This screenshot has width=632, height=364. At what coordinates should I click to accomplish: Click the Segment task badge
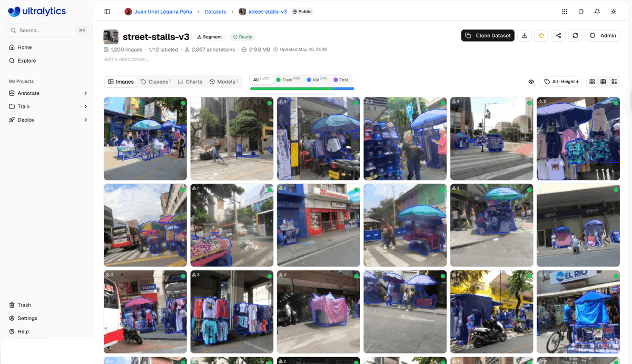[210, 37]
